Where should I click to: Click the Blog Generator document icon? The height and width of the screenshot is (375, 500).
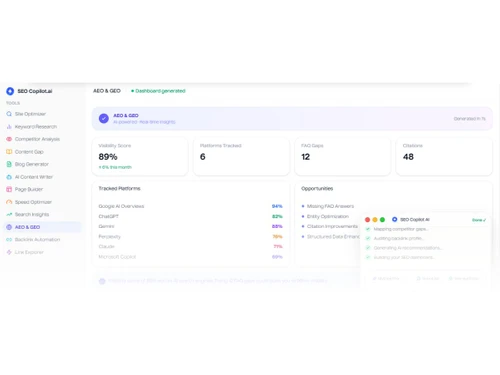(x=9, y=164)
